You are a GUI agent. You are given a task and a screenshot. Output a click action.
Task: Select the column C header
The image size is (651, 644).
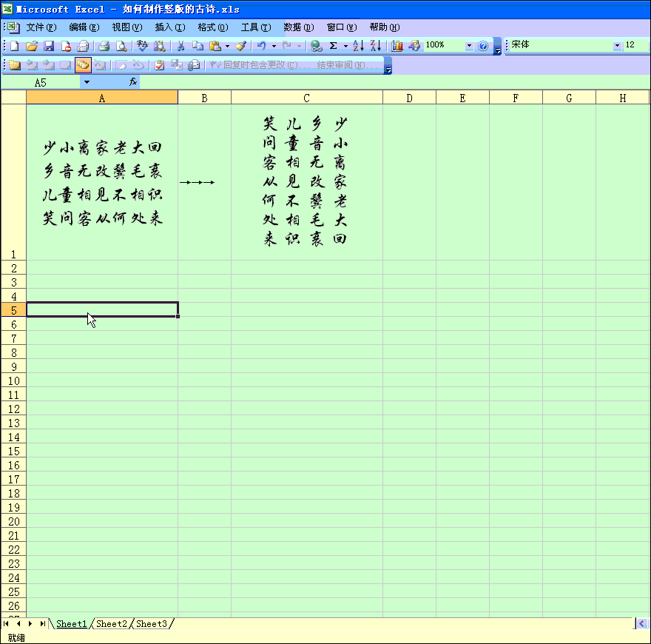306,98
